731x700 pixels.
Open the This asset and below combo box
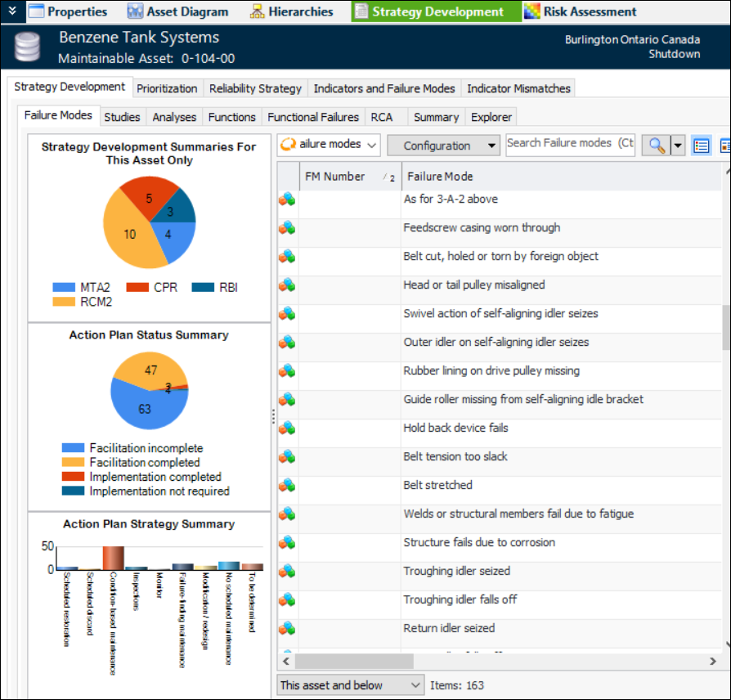(350, 685)
